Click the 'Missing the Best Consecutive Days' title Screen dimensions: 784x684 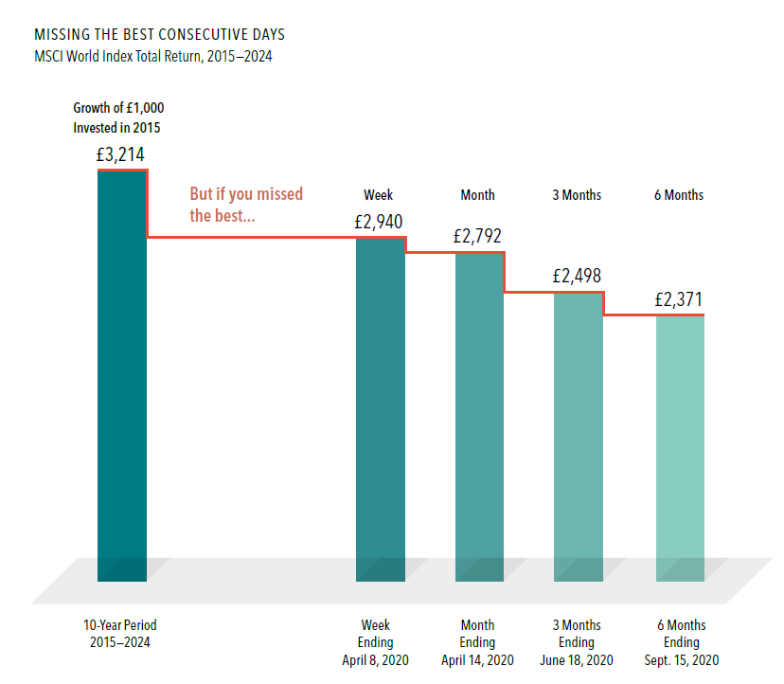158,35
